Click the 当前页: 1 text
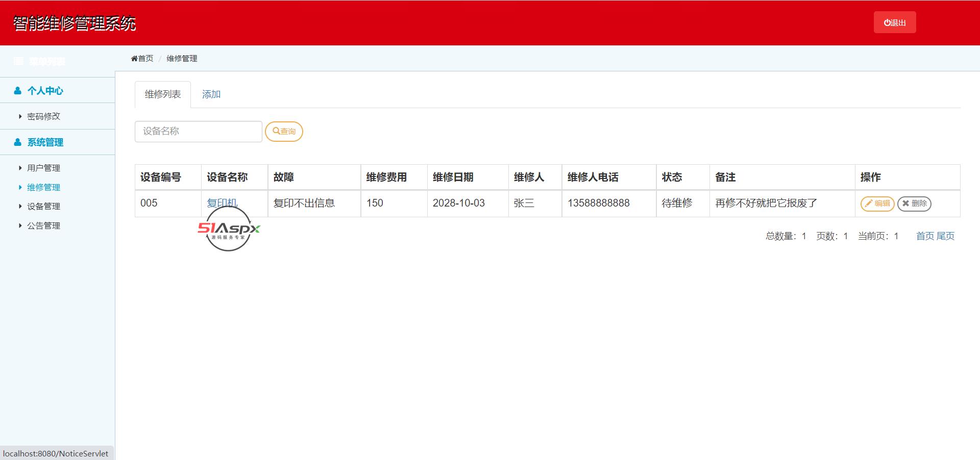 pos(878,236)
